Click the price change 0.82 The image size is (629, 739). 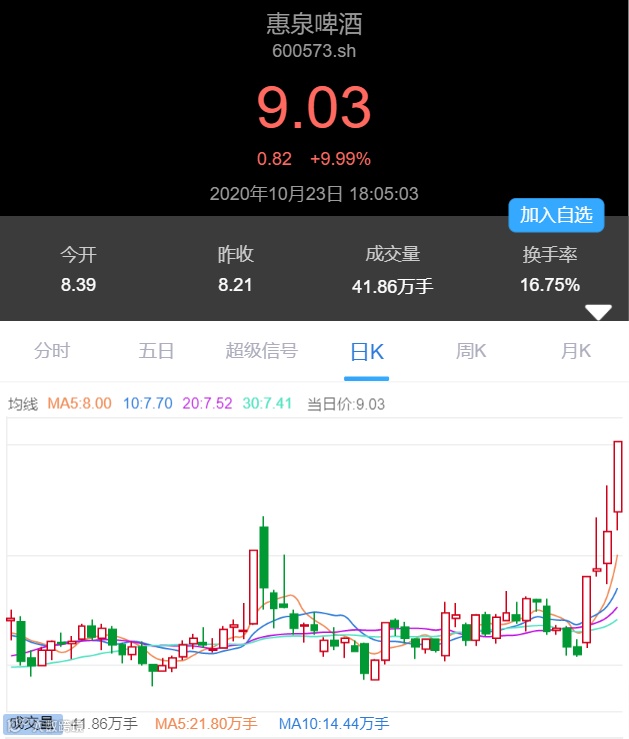pyautogui.click(x=274, y=159)
